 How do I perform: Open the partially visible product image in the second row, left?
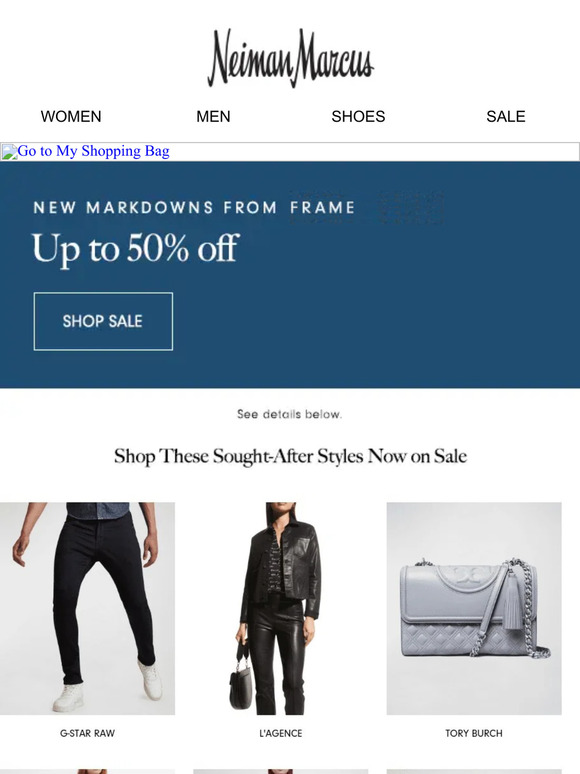tap(87, 771)
